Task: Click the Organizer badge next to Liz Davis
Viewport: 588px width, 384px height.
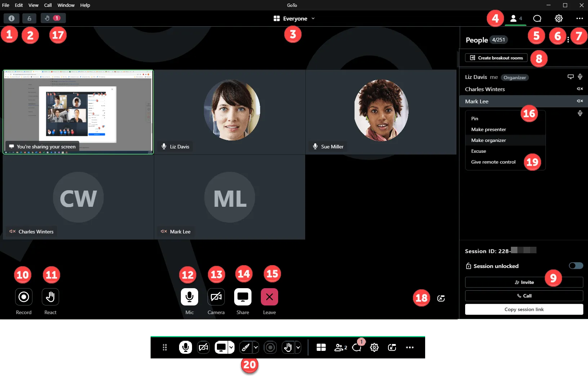Action: [x=514, y=77]
